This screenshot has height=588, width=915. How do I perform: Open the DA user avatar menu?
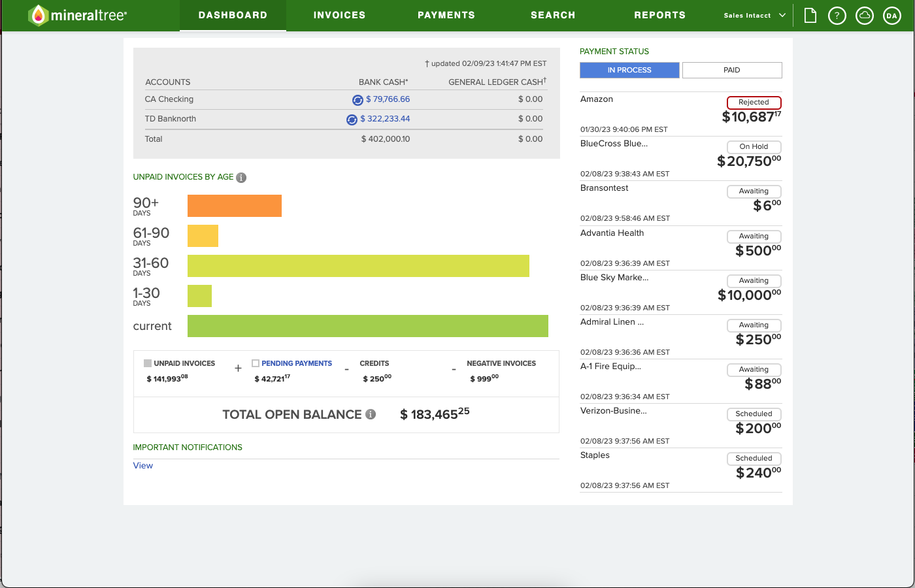[892, 15]
